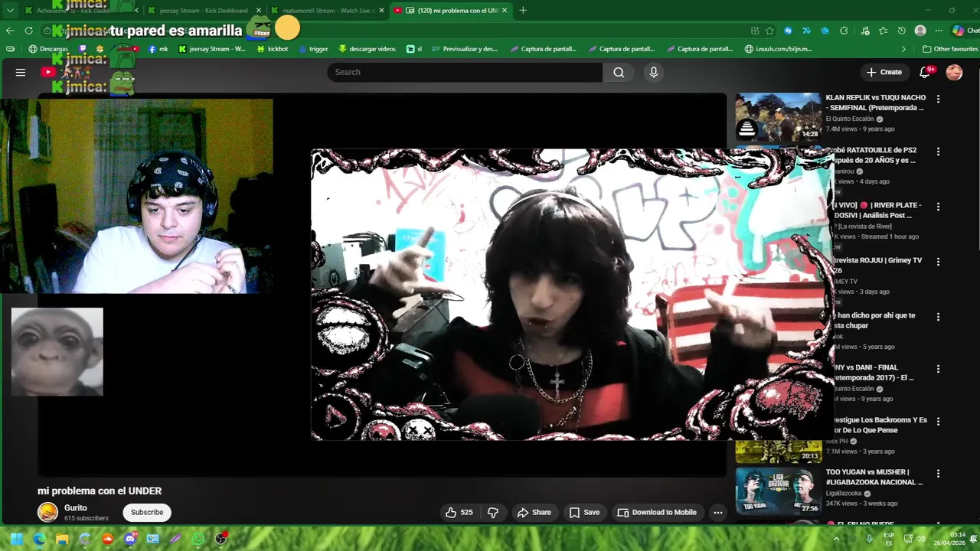Open browser profile icon in toolbar
This screenshot has height=551, width=980.
(920, 31)
